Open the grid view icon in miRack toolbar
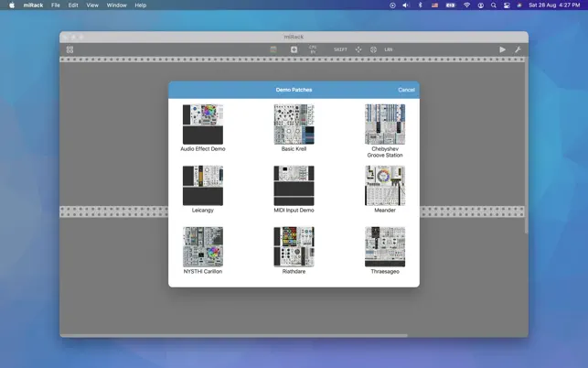588x368 pixels. pos(69,49)
